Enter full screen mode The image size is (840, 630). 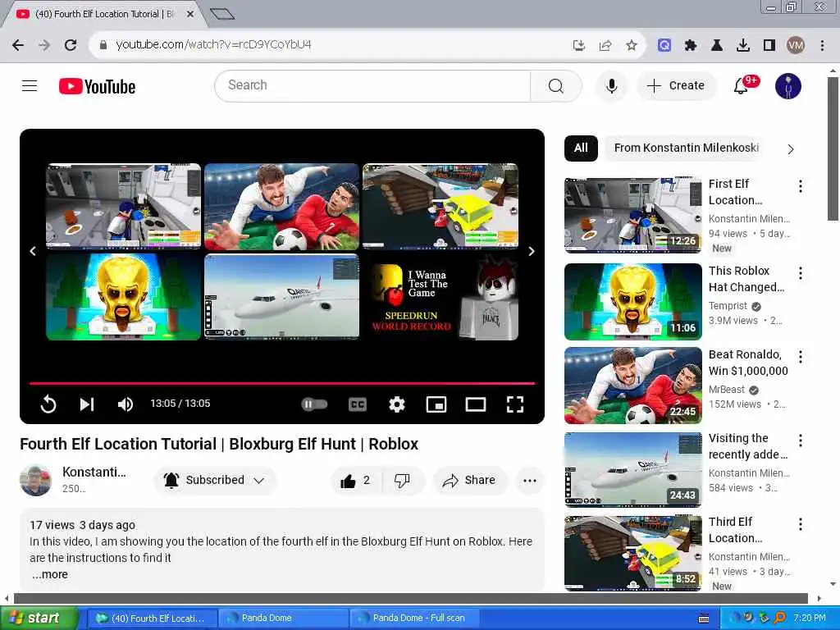pos(515,404)
